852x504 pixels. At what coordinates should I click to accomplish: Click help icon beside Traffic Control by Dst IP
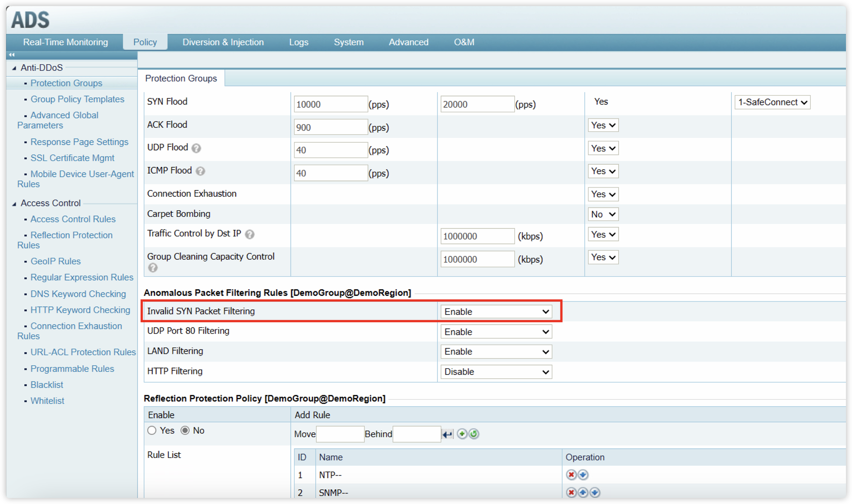point(249,234)
